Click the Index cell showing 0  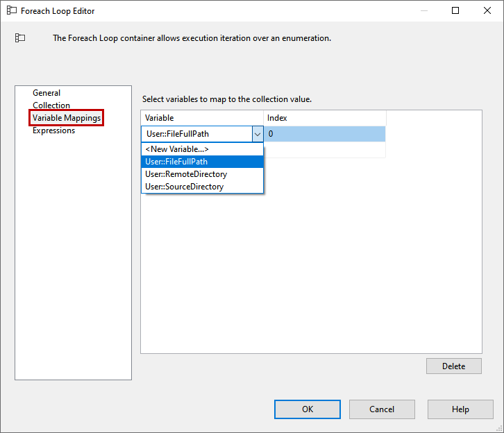(324, 134)
